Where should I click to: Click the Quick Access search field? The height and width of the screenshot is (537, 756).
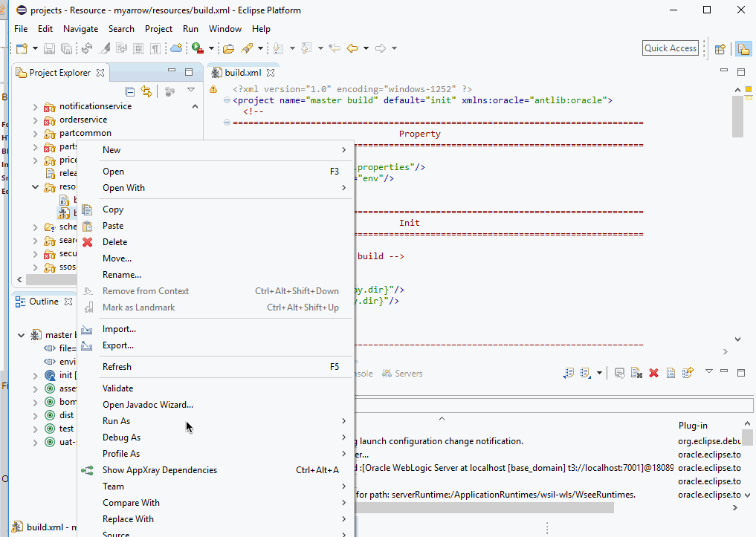pyautogui.click(x=671, y=48)
